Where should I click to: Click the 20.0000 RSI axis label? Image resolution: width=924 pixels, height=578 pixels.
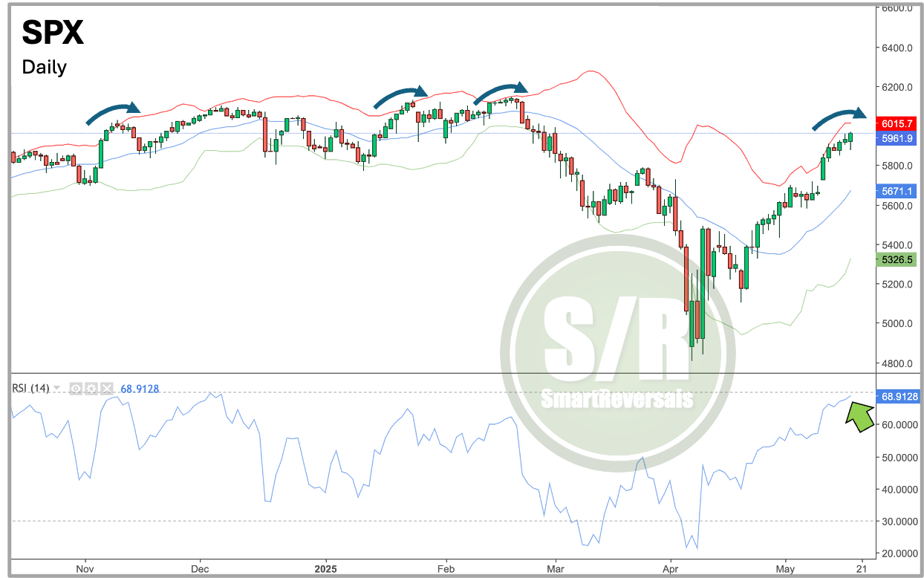point(899,553)
